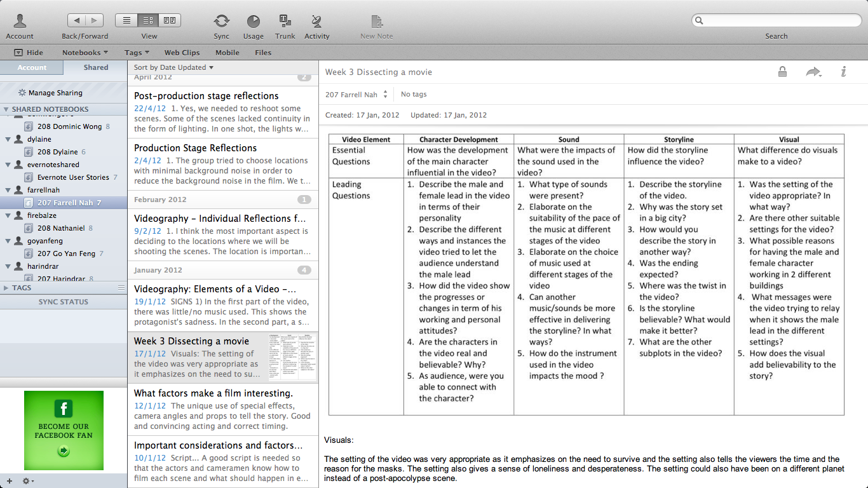Collapse the firebalze user group
The height and width of the screenshot is (488, 868).
(x=7, y=215)
